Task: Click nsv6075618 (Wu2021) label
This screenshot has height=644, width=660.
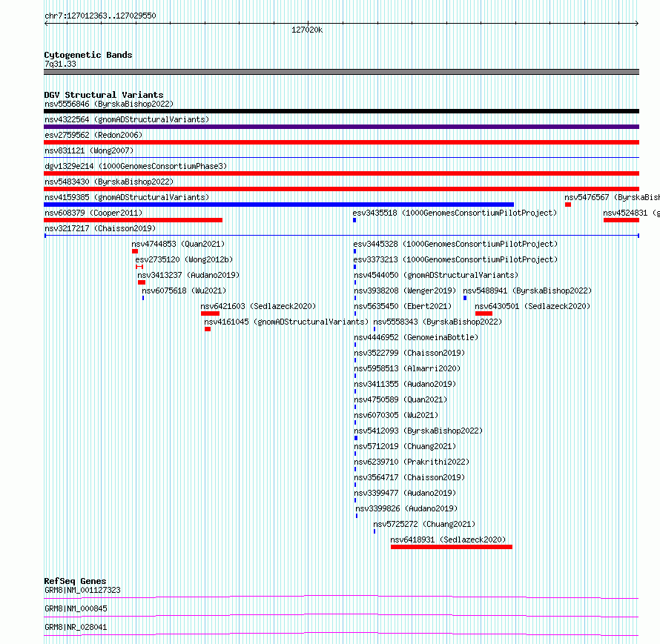Action: (x=184, y=291)
